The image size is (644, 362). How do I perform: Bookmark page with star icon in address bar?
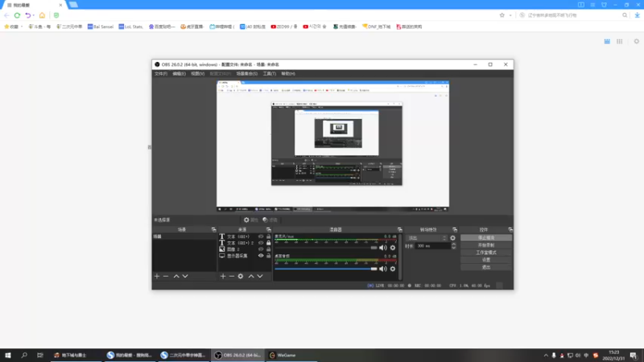click(502, 15)
